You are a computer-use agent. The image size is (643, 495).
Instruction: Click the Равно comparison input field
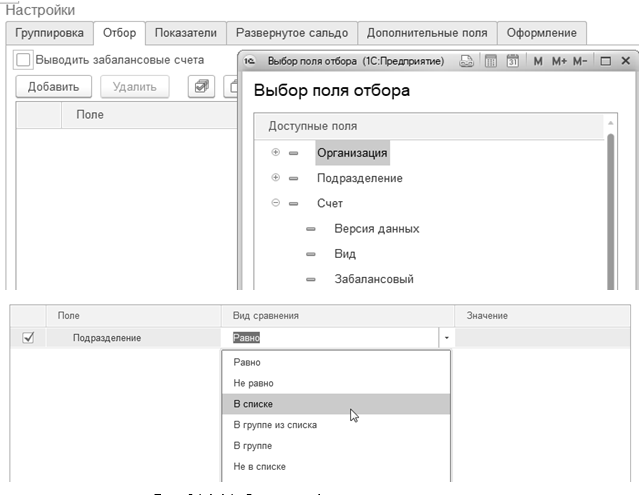coord(330,338)
